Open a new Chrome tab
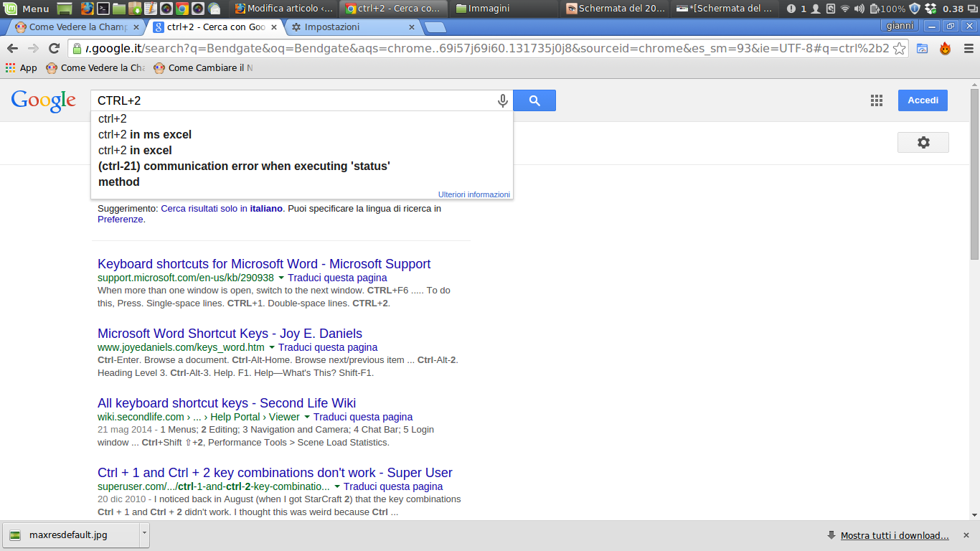The width and height of the screenshot is (980, 551). tap(435, 27)
